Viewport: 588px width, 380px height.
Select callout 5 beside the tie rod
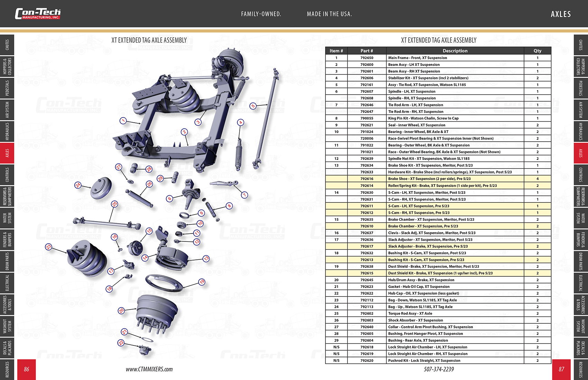tap(253, 106)
